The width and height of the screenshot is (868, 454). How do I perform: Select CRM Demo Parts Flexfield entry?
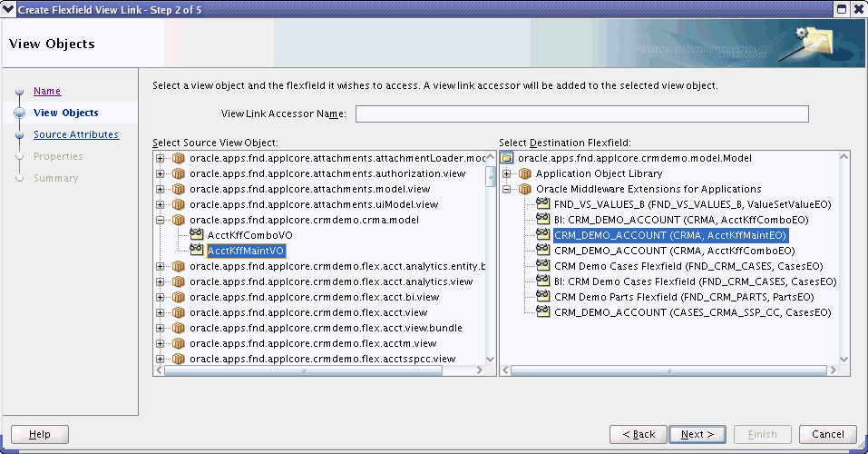(x=684, y=297)
